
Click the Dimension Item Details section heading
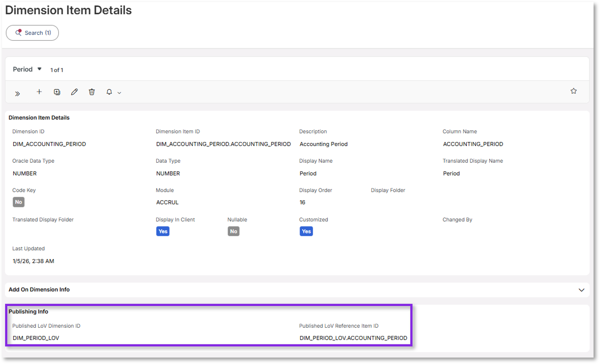[x=39, y=118]
